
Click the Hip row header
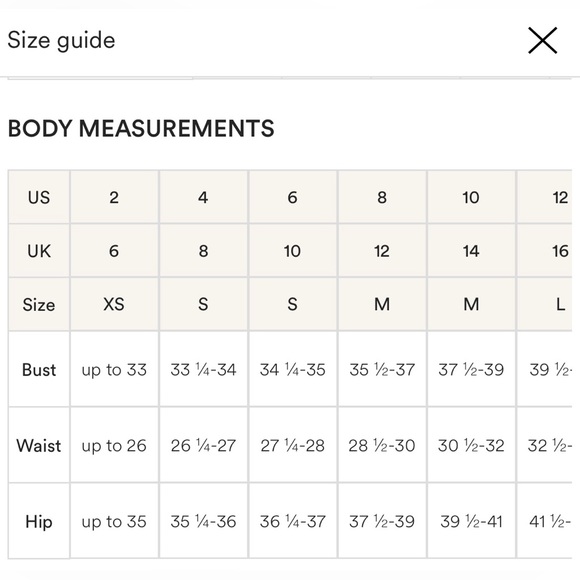[39, 521]
